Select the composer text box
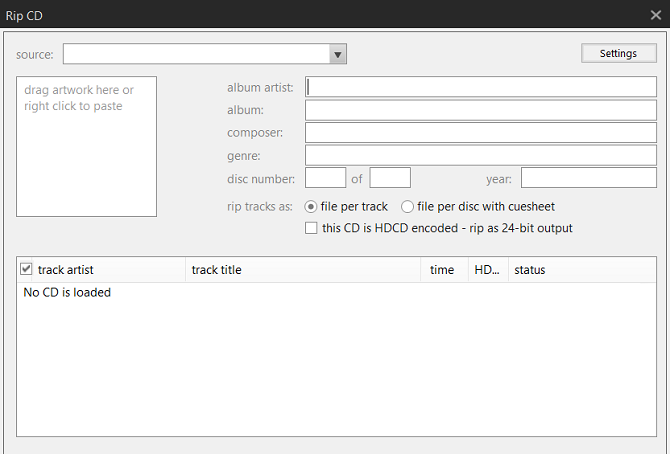The height and width of the screenshot is (454, 670). click(x=481, y=133)
